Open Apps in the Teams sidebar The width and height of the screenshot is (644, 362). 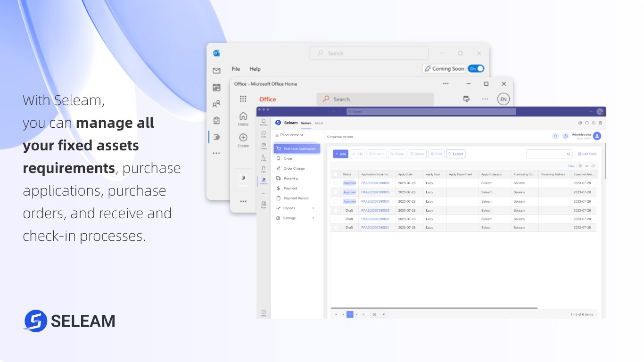point(264,205)
